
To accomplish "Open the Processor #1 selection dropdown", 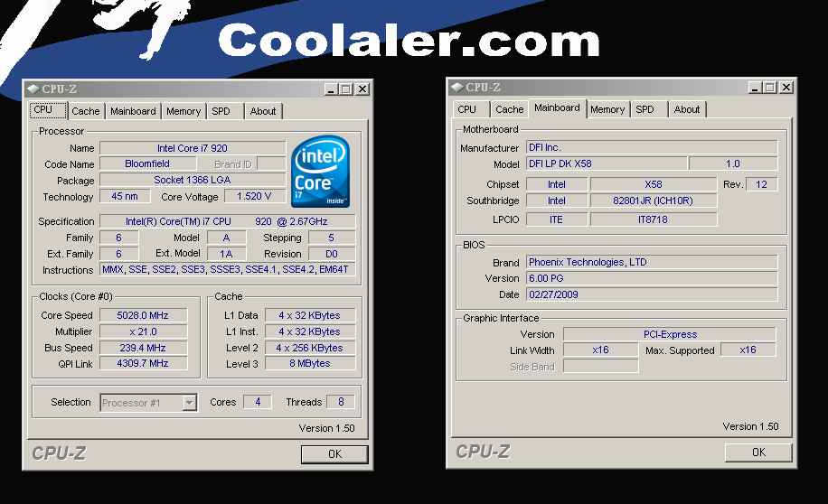I will [x=189, y=403].
